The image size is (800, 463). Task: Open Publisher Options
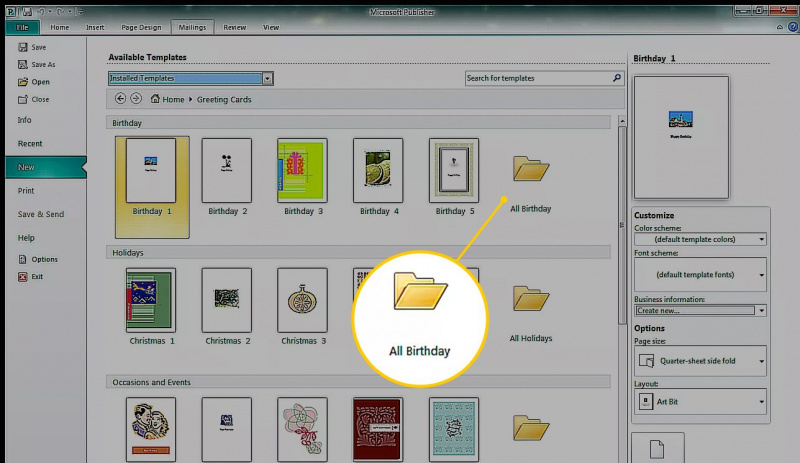22,259
